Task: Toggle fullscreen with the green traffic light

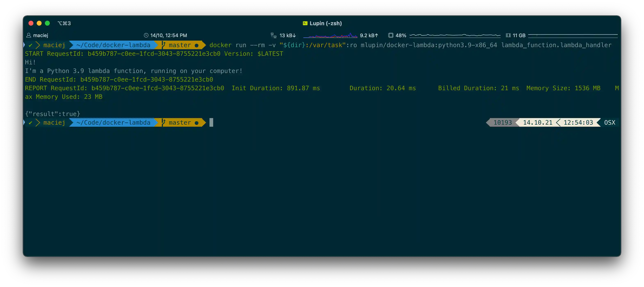Action: click(47, 23)
